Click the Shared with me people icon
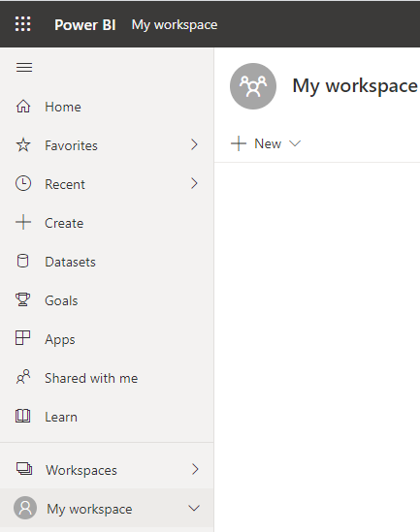The image size is (420, 532). coord(23,377)
